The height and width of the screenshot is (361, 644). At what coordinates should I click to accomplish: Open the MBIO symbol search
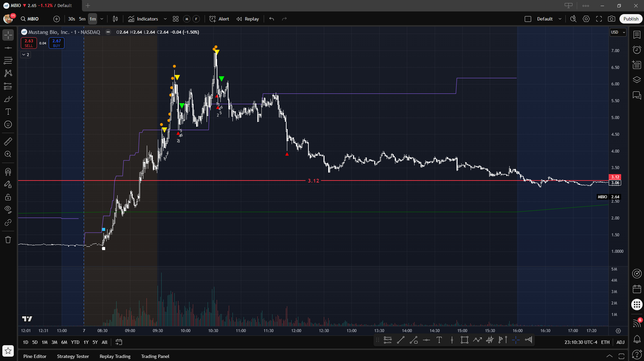(x=30, y=19)
